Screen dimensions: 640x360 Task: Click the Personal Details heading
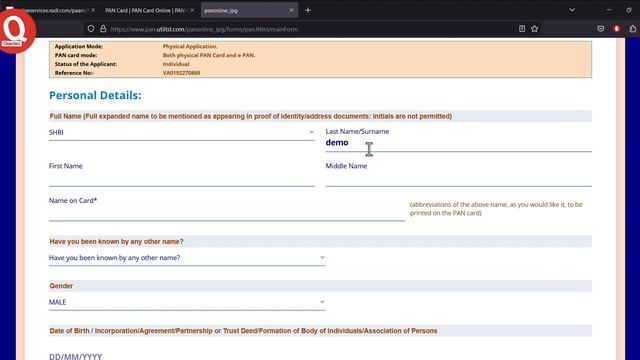(95, 96)
